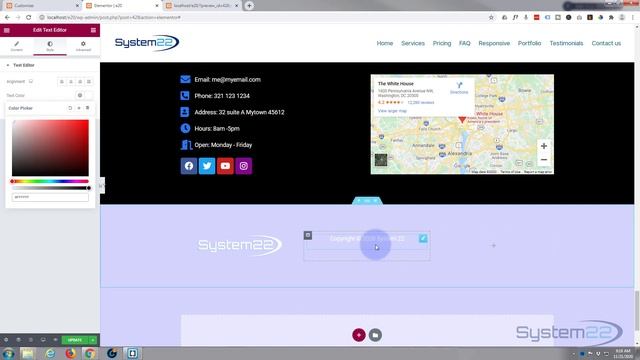
Task: Add new section with red plus button
Action: (359, 335)
